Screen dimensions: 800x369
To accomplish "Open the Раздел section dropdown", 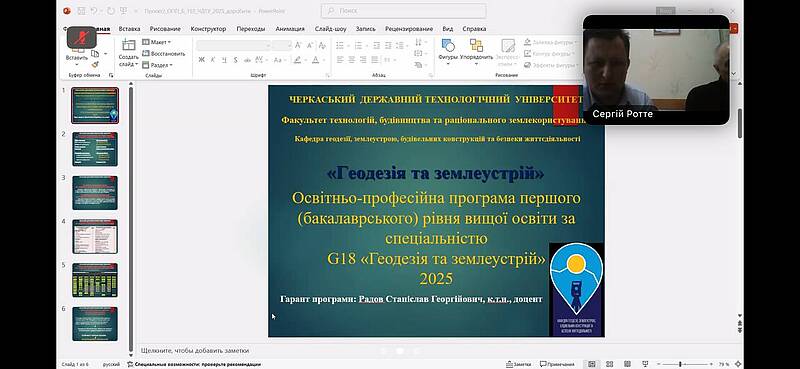I will (157, 65).
